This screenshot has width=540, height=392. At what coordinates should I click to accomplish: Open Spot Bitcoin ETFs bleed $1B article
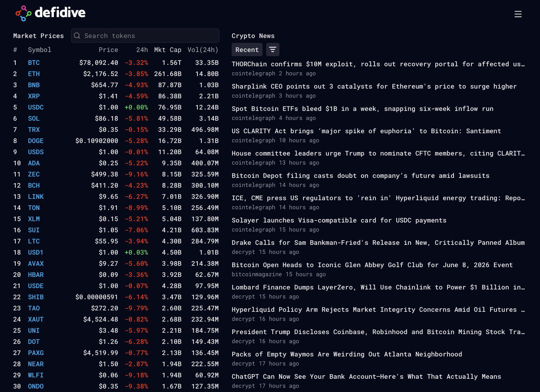pos(363,109)
